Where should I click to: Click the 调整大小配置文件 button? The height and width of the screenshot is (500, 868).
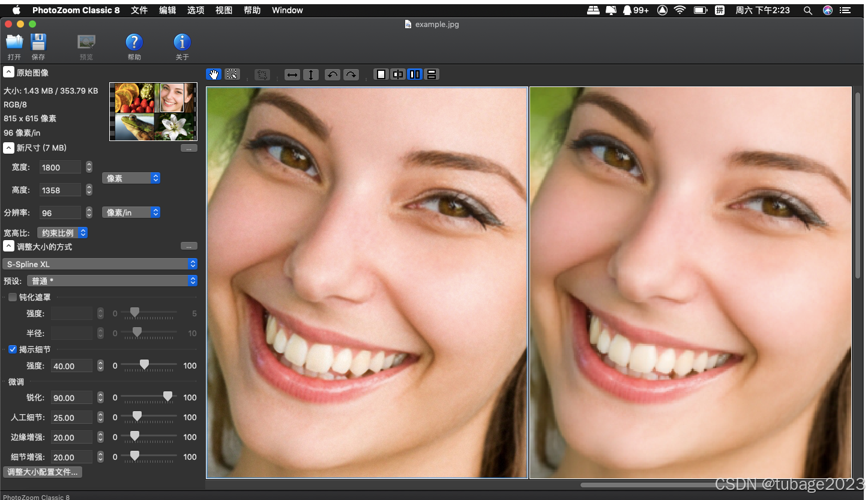pos(43,472)
